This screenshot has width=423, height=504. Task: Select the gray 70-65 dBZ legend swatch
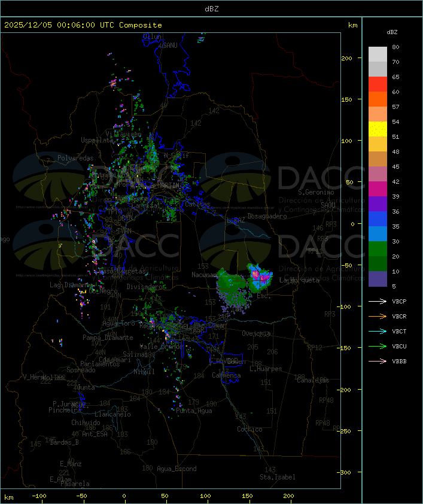(378, 69)
